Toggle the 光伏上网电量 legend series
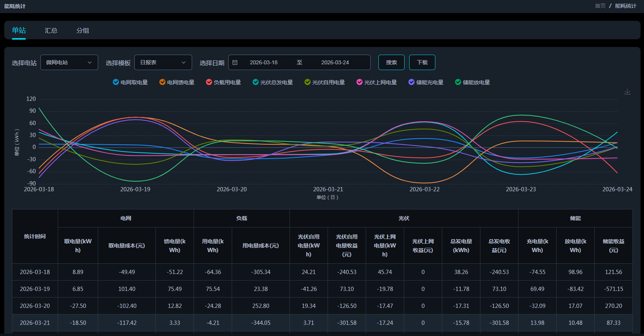The width and height of the screenshot is (644, 336). pos(376,82)
